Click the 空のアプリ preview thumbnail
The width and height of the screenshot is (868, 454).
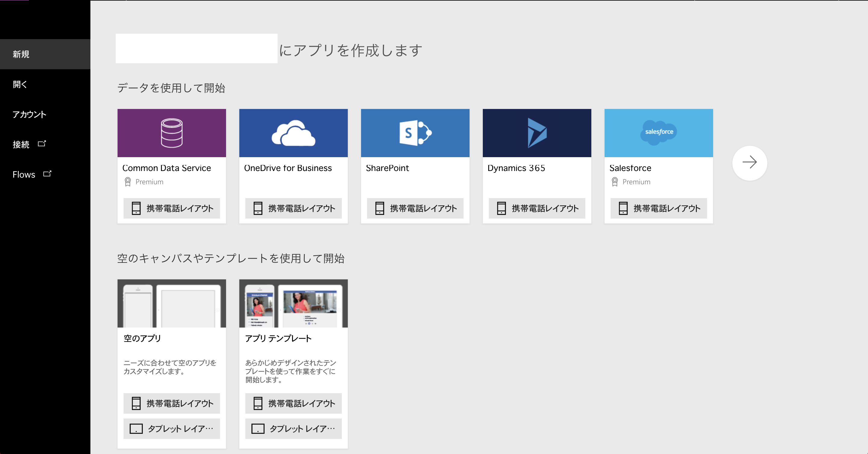pos(171,303)
